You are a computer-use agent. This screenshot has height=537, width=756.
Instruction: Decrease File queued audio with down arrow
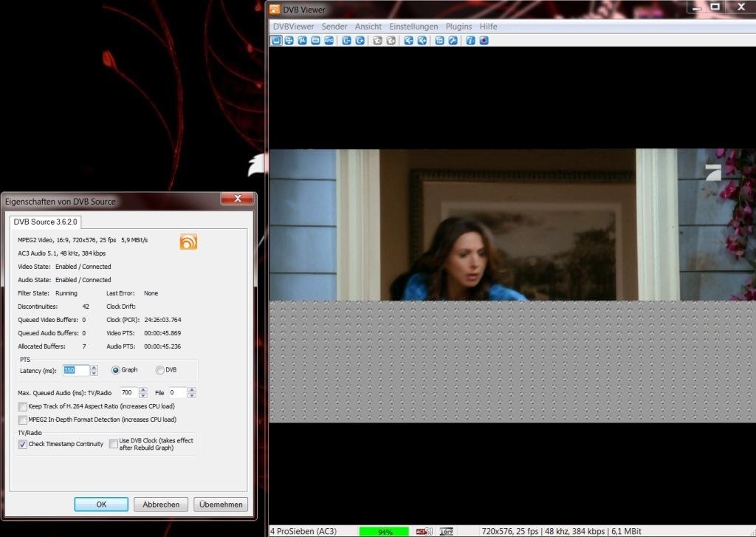coord(192,396)
